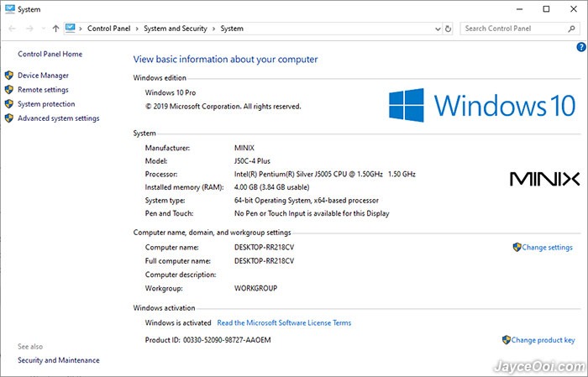Click the 'Windows 10 Pro' edition text
Screen dimensions: 588x377
[x=171, y=92]
